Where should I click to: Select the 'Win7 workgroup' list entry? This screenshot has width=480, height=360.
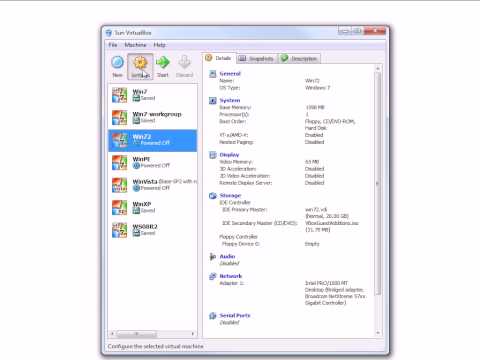pos(153,117)
